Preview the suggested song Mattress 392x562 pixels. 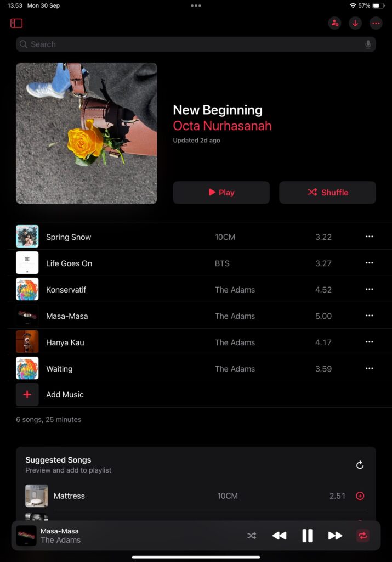[69, 496]
